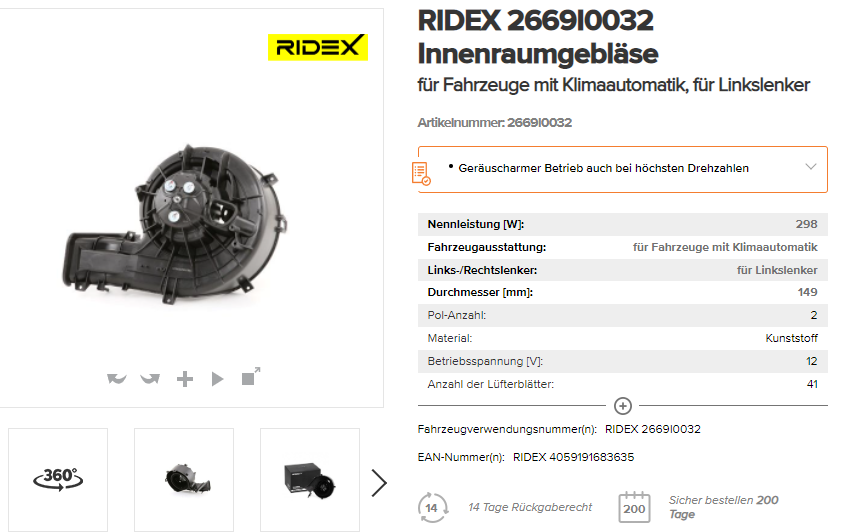Image resolution: width=841 pixels, height=532 pixels.
Task: Click Sicher bestellen 200 Tage text
Action: click(x=723, y=507)
